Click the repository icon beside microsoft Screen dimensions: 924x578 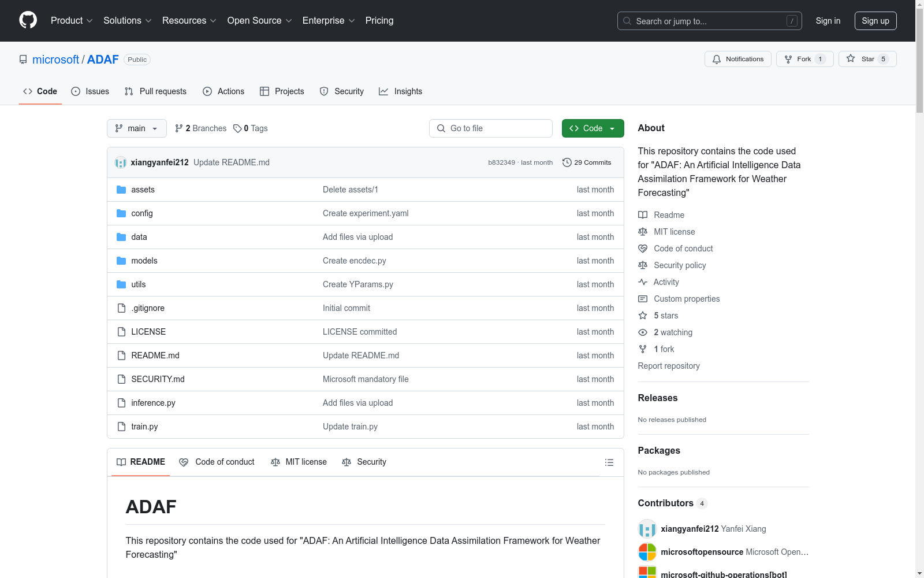click(x=23, y=60)
